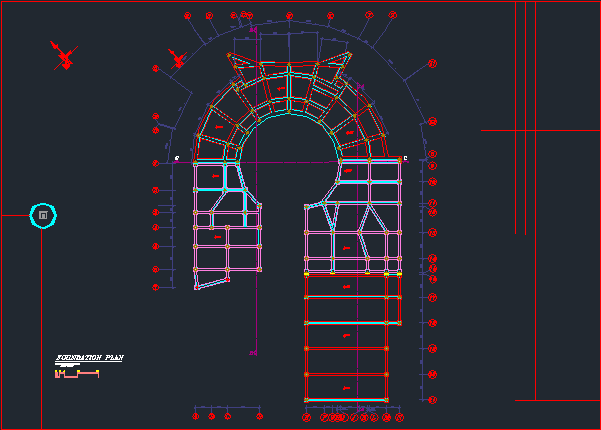Select the scale bar below the plan title
Screen dimensions: 601x430
pos(77,374)
